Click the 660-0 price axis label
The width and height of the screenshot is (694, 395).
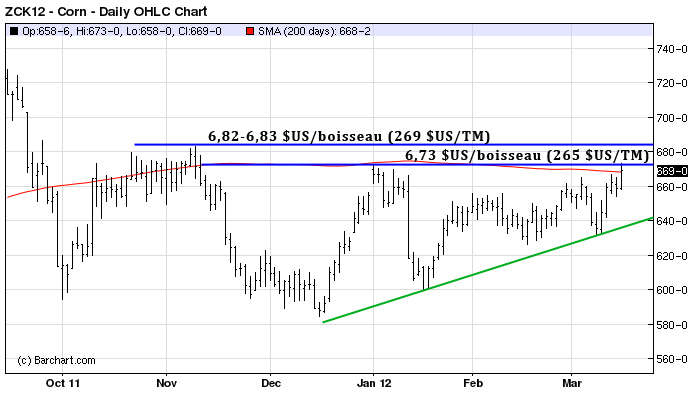tap(672, 187)
